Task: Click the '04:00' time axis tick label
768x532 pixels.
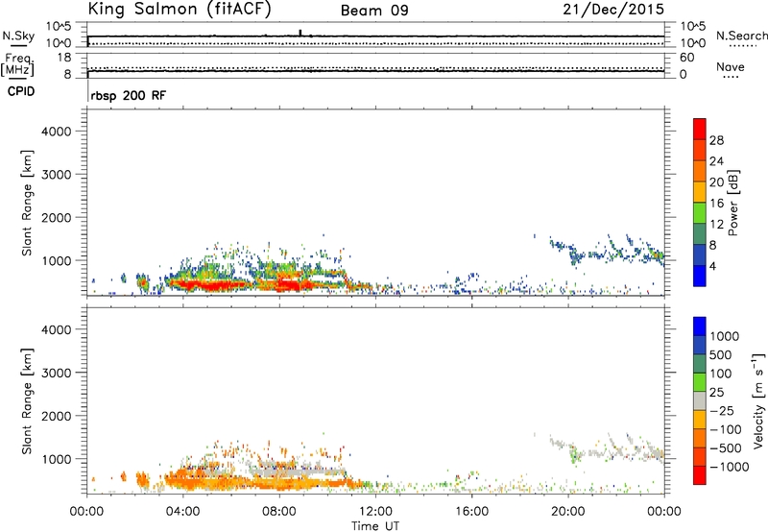Action: pos(182,512)
